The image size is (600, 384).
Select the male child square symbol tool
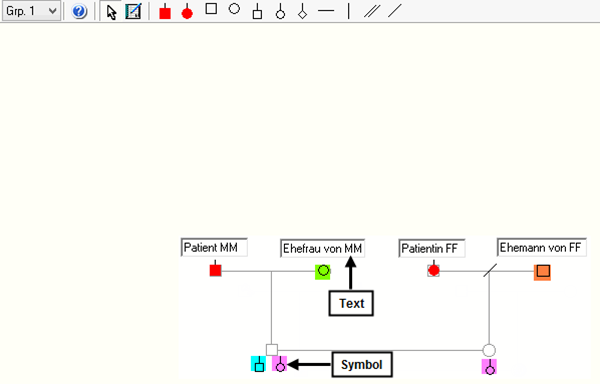(258, 11)
